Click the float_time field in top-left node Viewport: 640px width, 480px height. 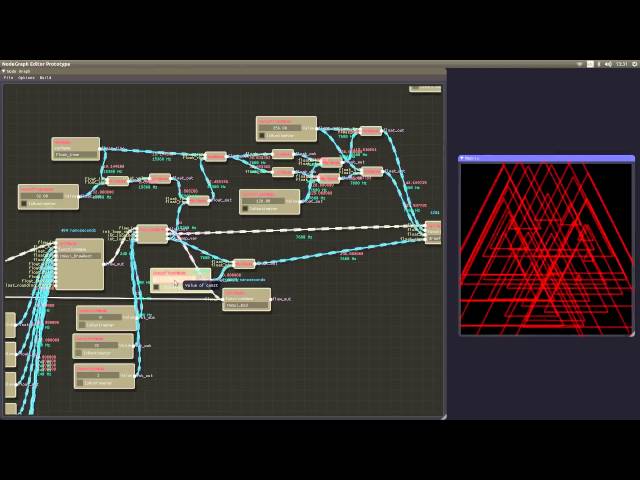click(x=76, y=155)
